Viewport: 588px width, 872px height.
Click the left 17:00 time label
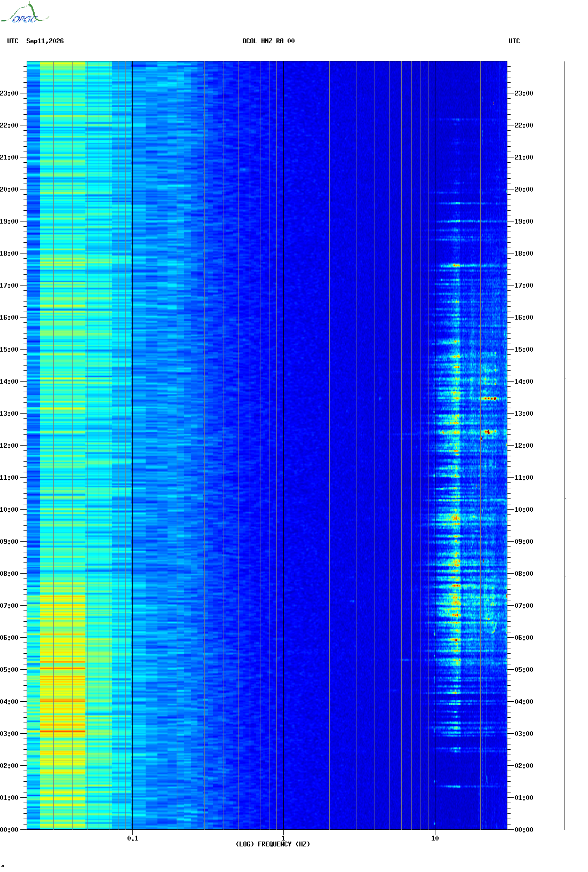[x=9, y=286]
